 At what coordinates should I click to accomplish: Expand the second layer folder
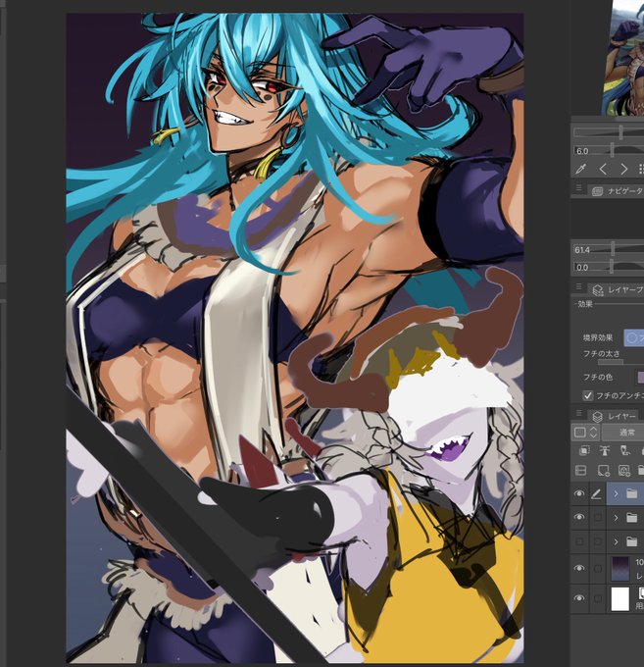click(x=616, y=518)
